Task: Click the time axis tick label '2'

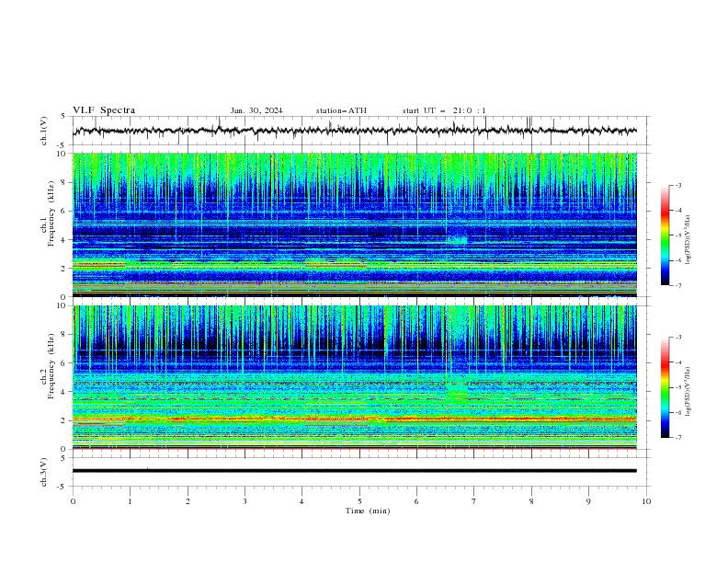Action: 188,501
